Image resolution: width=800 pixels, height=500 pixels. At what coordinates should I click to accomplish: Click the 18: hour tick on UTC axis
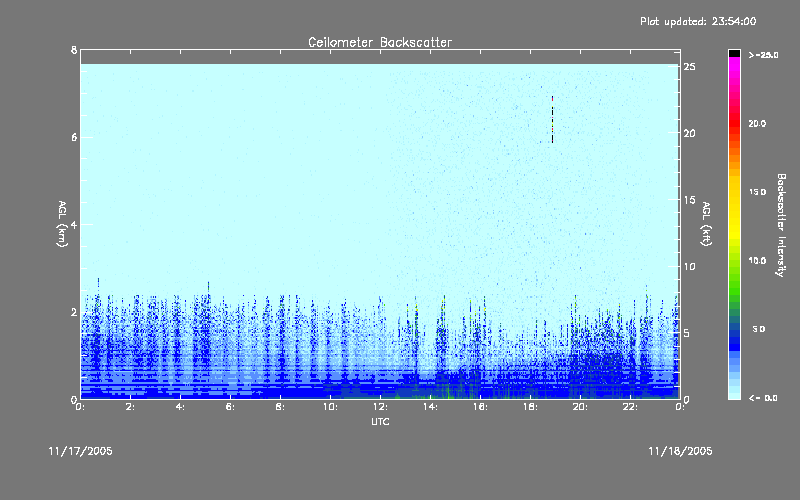coord(530,407)
